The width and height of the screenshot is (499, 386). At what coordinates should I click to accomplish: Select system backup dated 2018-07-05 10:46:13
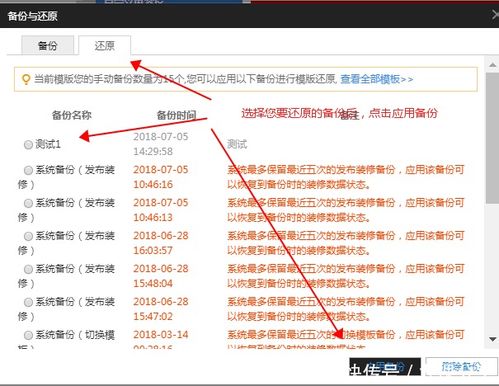point(28,203)
